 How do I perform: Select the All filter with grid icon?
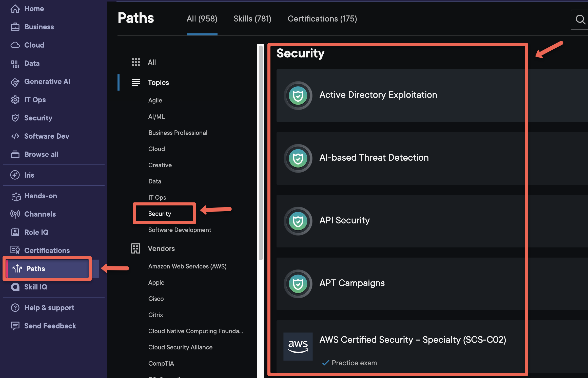point(152,62)
